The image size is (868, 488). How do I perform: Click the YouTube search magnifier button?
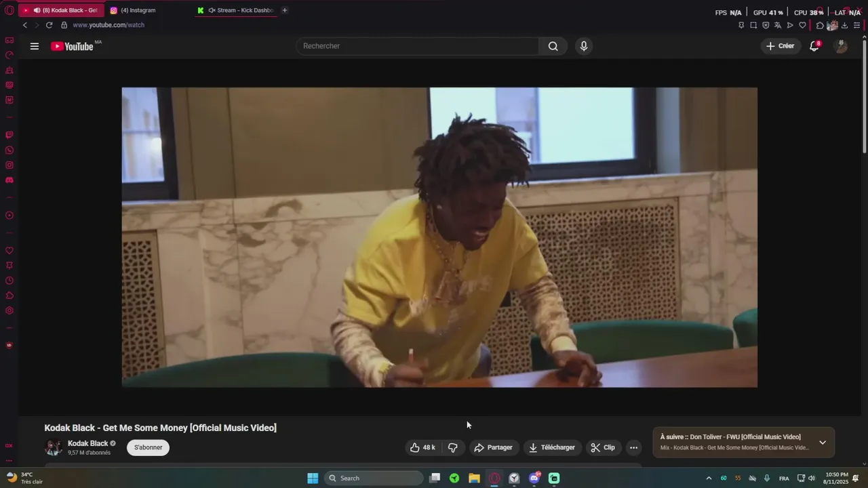(553, 46)
